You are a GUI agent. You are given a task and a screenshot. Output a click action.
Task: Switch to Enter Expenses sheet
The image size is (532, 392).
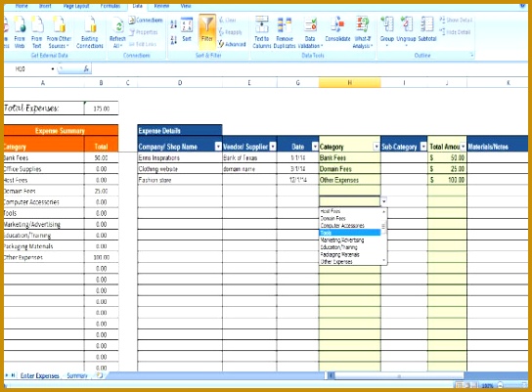(x=39, y=375)
